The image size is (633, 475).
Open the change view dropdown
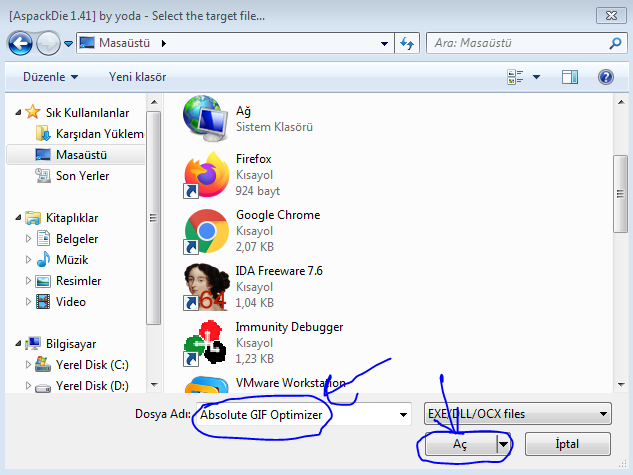[x=537, y=77]
